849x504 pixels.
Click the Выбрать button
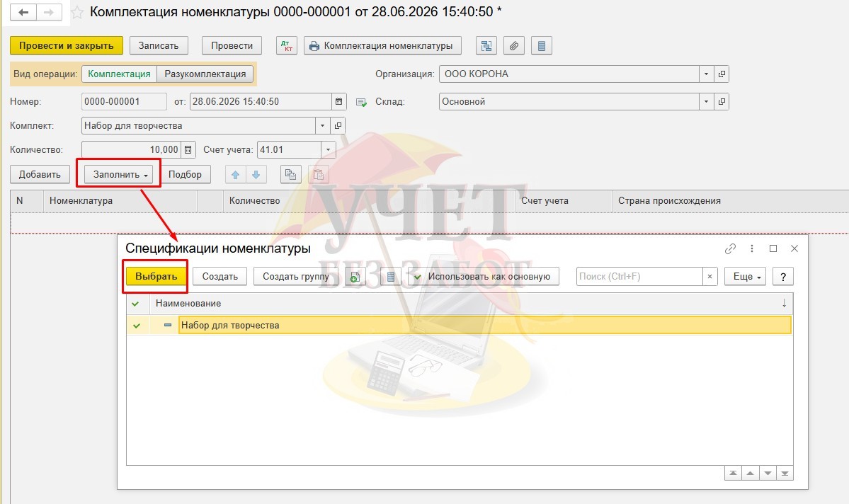coord(156,276)
